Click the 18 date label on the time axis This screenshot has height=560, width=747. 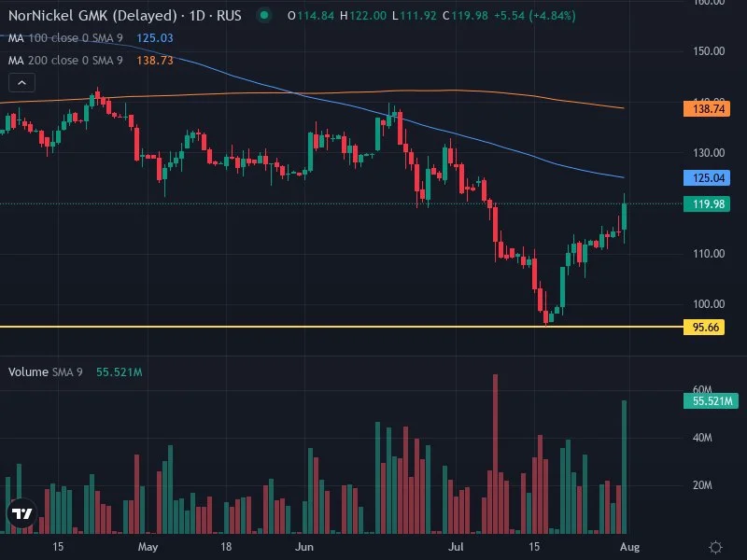click(226, 547)
